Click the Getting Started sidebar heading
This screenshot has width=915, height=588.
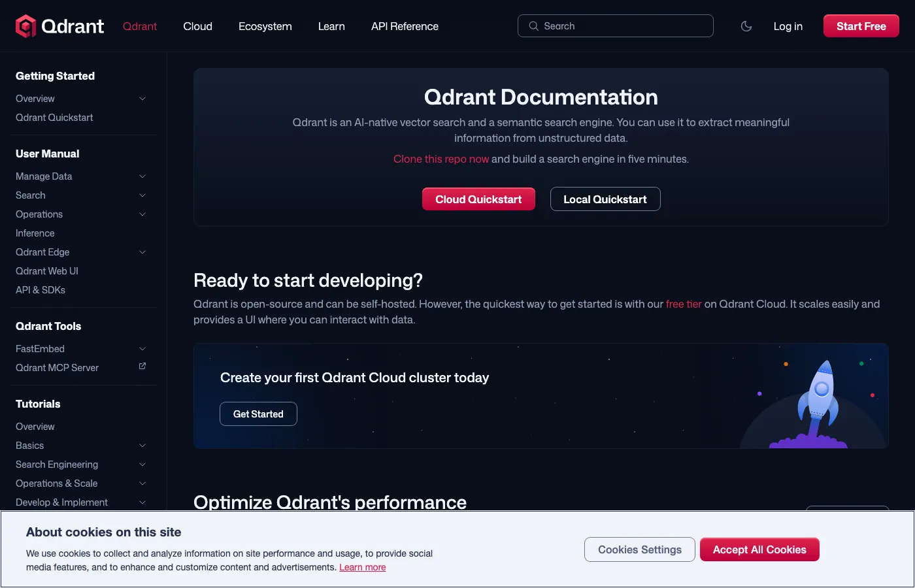coord(55,76)
